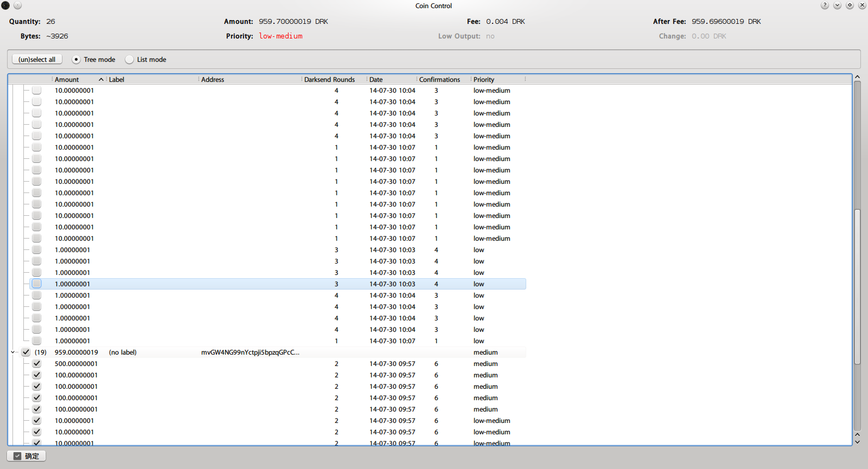Check the last 1.00000001 row with 1 round
Image resolution: width=868 pixels, height=469 pixels.
click(36, 341)
